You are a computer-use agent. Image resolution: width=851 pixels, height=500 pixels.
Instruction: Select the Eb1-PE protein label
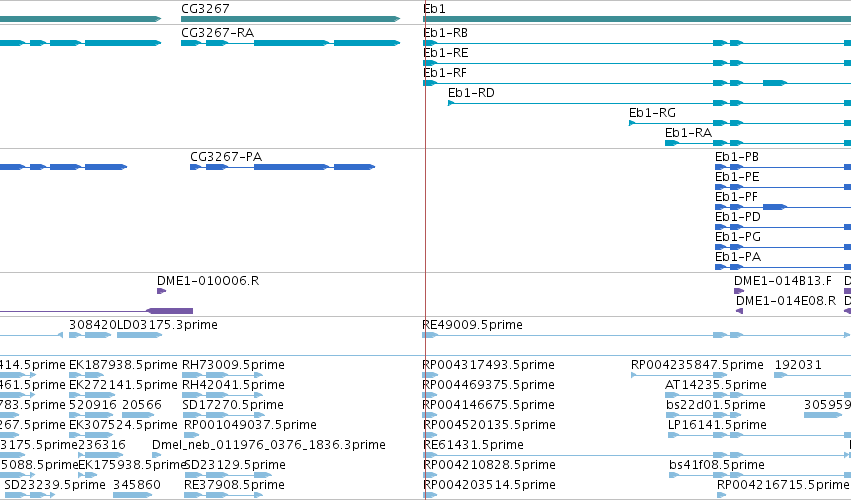click(737, 177)
